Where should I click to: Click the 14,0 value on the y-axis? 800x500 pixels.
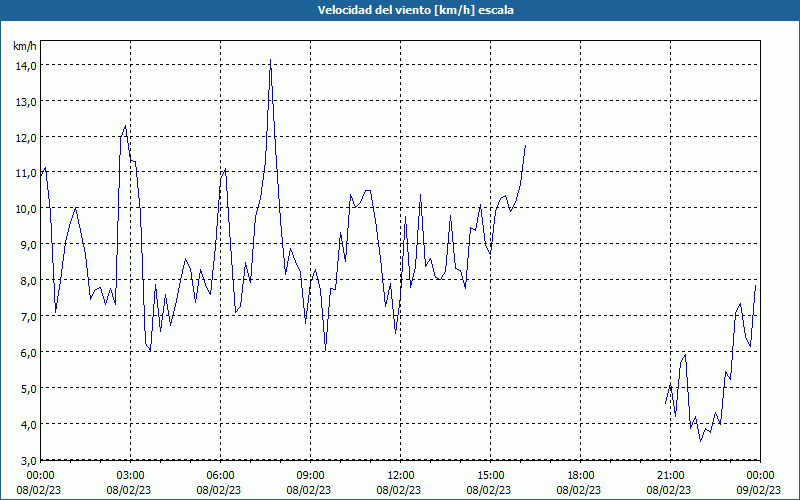(26, 65)
